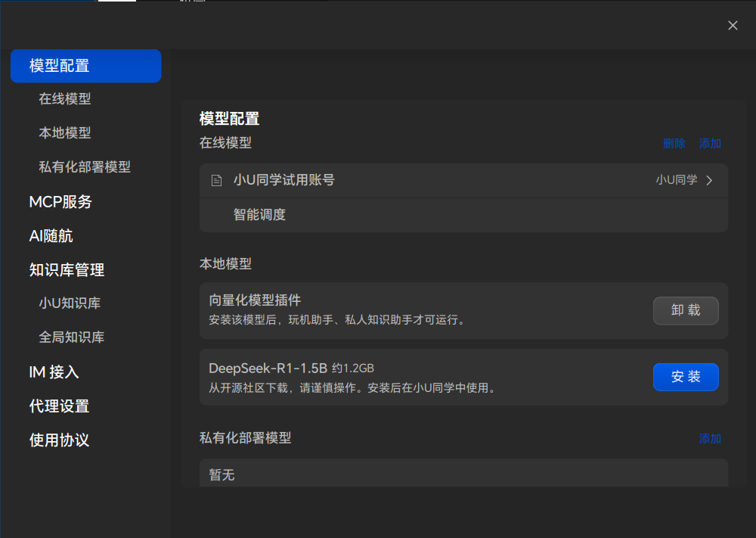Click the 本地模型 section heading
This screenshot has width=756, height=538.
[225, 264]
